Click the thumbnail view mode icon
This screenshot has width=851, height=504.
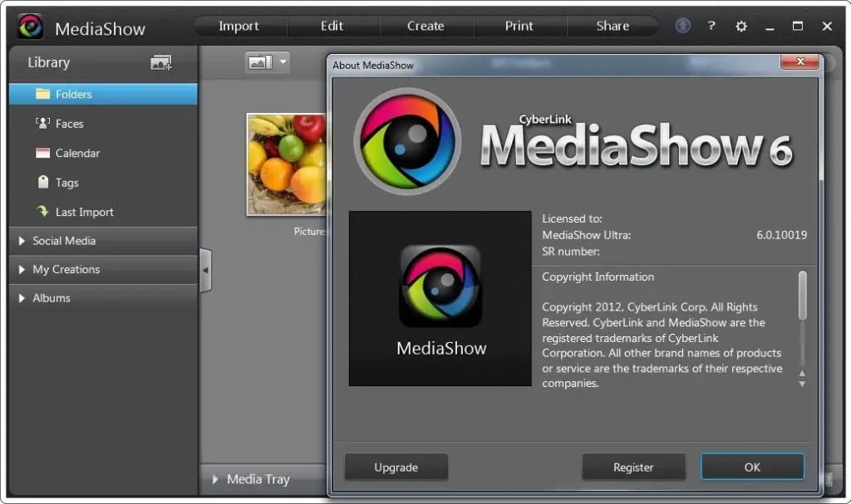260,63
